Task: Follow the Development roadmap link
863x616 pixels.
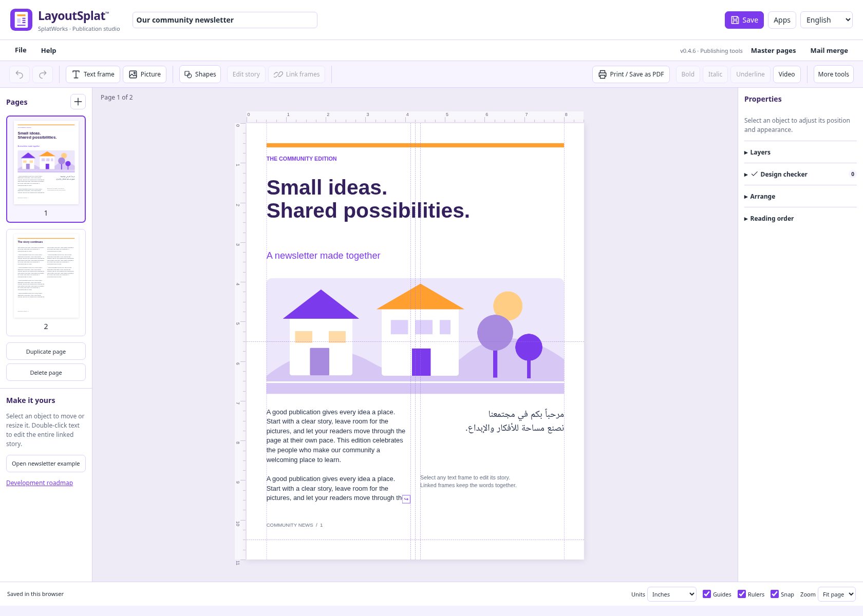Action: click(40, 483)
